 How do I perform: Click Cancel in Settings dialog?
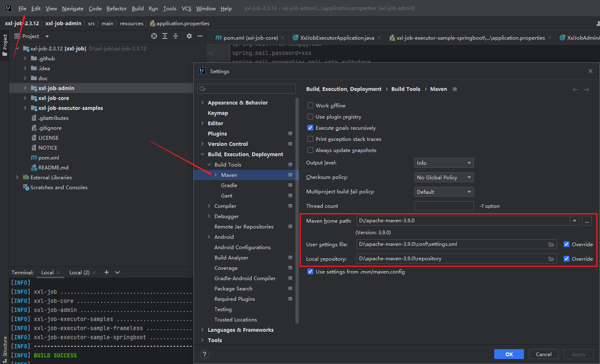[544, 354]
